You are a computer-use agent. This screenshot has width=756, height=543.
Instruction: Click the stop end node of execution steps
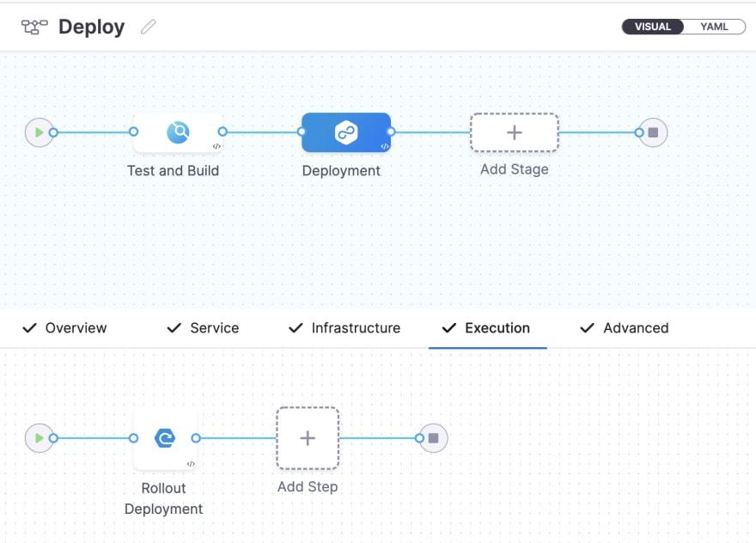pyautogui.click(x=434, y=438)
